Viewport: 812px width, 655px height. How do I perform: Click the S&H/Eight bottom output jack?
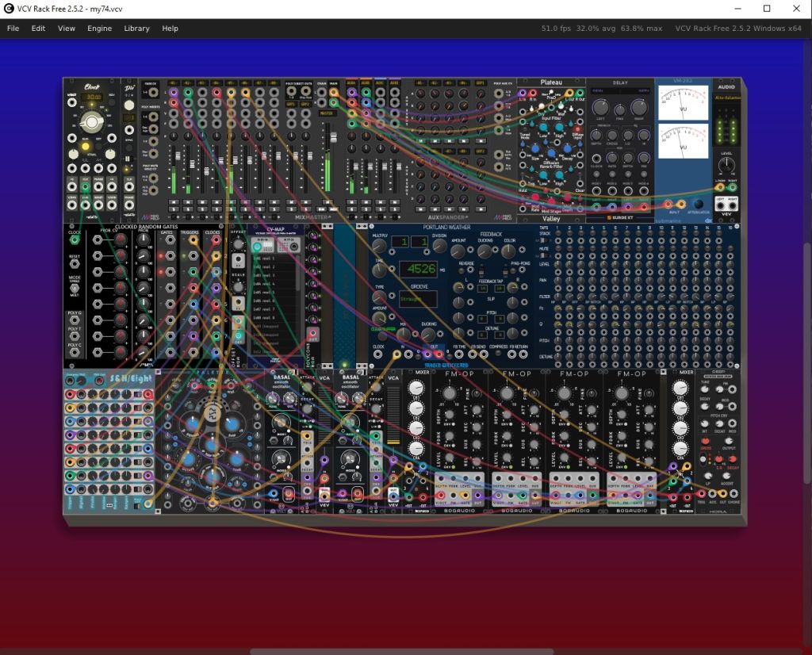148,504
